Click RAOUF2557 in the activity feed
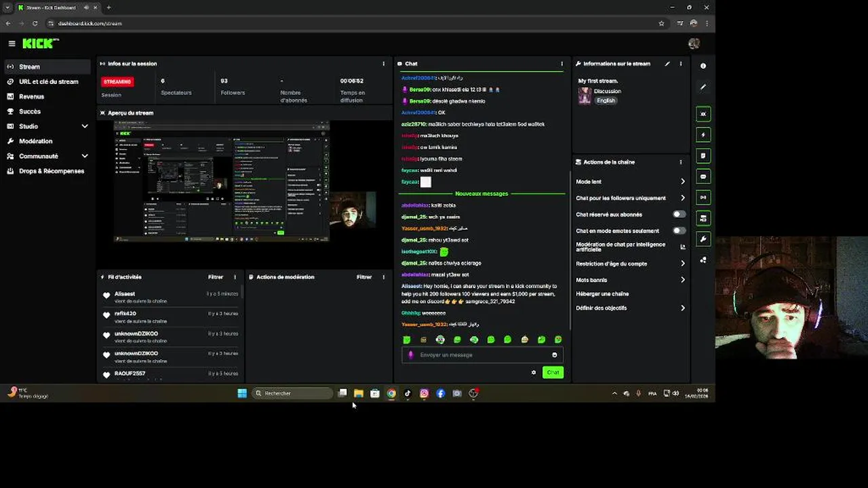Image resolution: width=868 pixels, height=488 pixels. pos(130,373)
